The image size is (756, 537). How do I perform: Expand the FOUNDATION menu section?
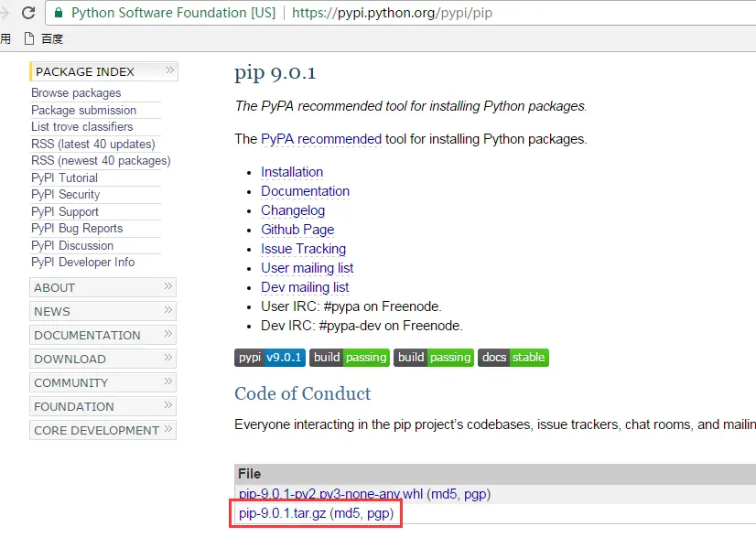[x=103, y=406]
